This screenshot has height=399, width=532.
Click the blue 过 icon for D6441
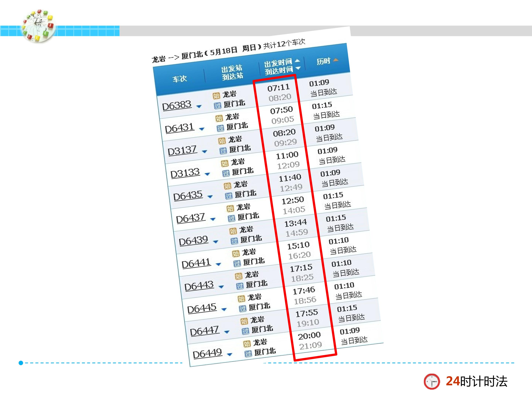237,264
